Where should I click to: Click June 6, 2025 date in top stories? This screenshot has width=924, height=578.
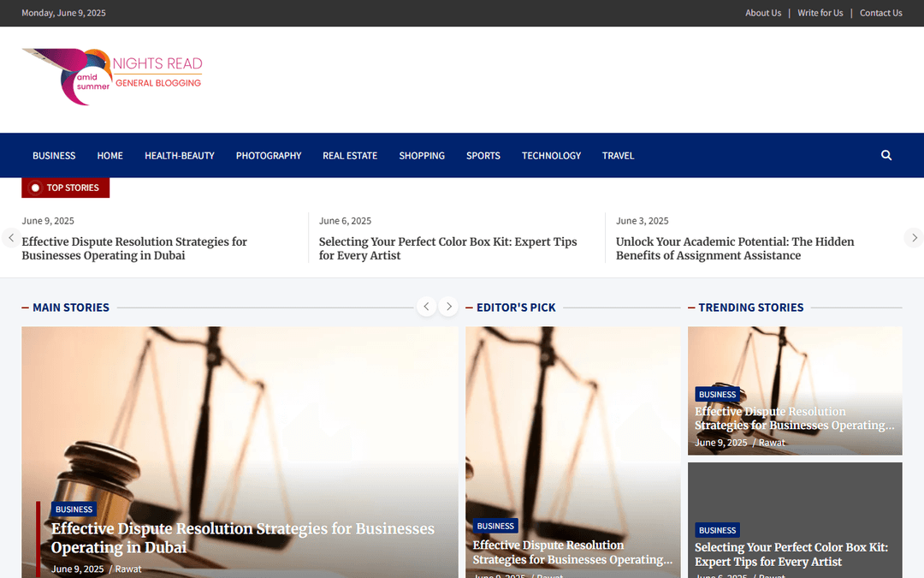point(345,221)
